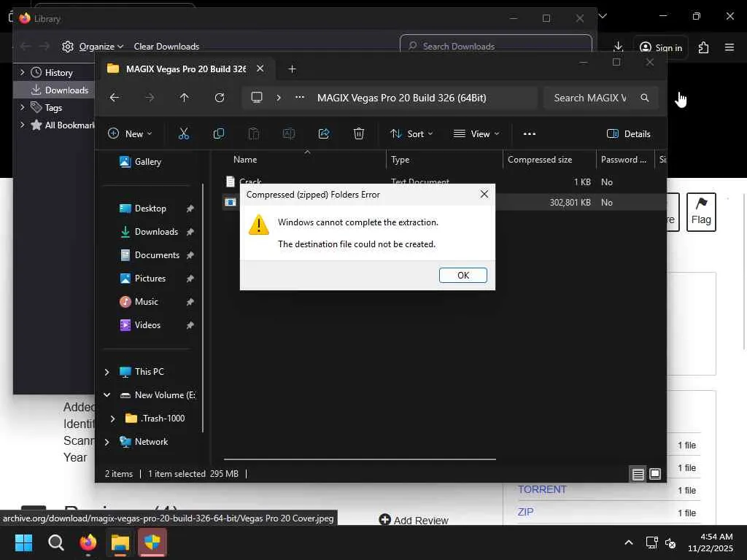Sort by the Type column header
The width and height of the screenshot is (747, 560).
[x=444, y=160]
